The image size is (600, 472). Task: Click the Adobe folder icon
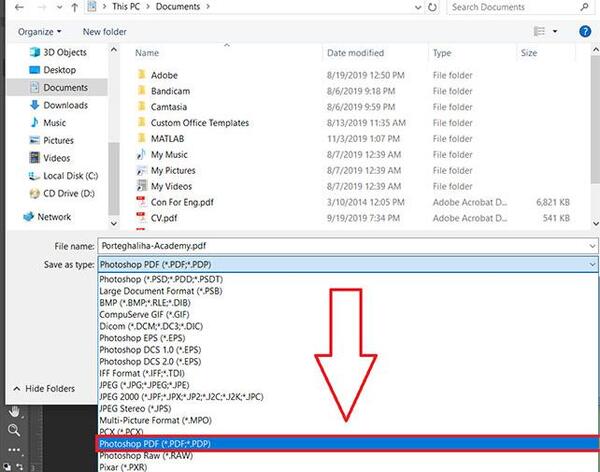pos(142,75)
